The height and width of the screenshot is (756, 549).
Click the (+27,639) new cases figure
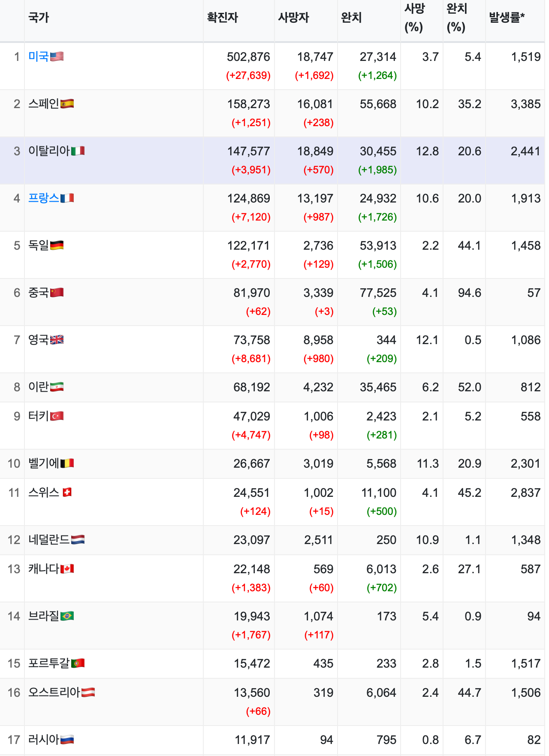[x=248, y=76]
